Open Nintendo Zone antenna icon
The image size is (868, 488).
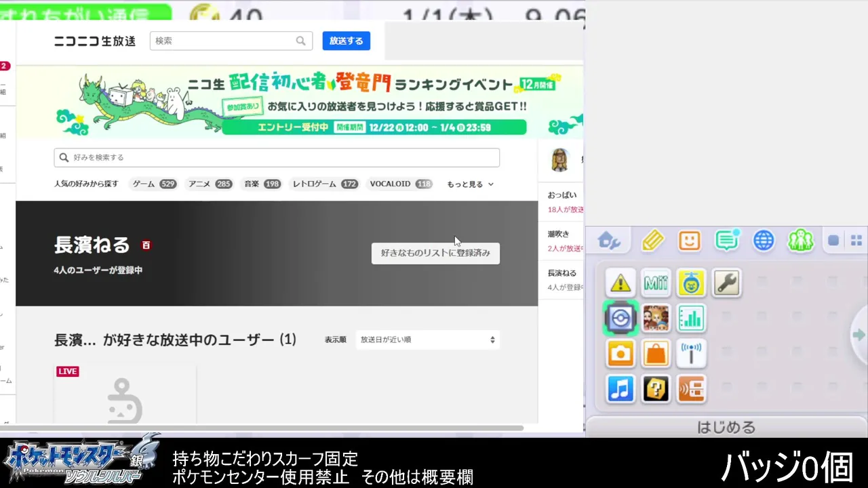coord(691,353)
